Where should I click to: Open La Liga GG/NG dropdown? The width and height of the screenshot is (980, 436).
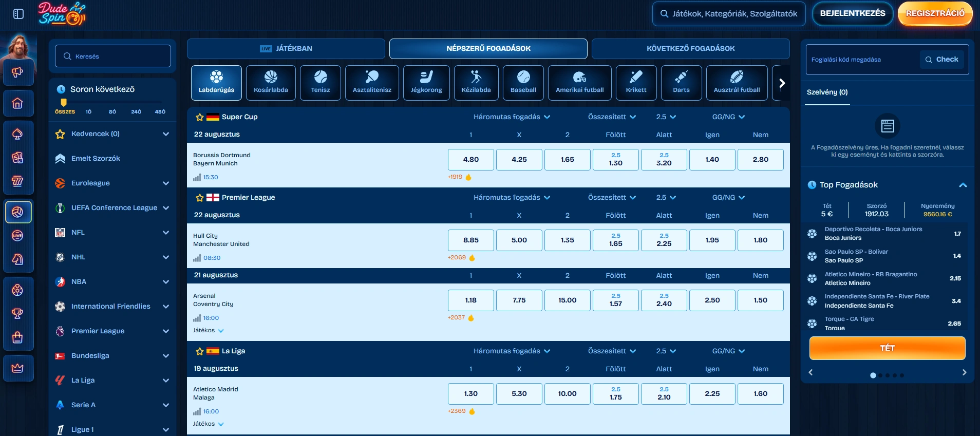[728, 351]
